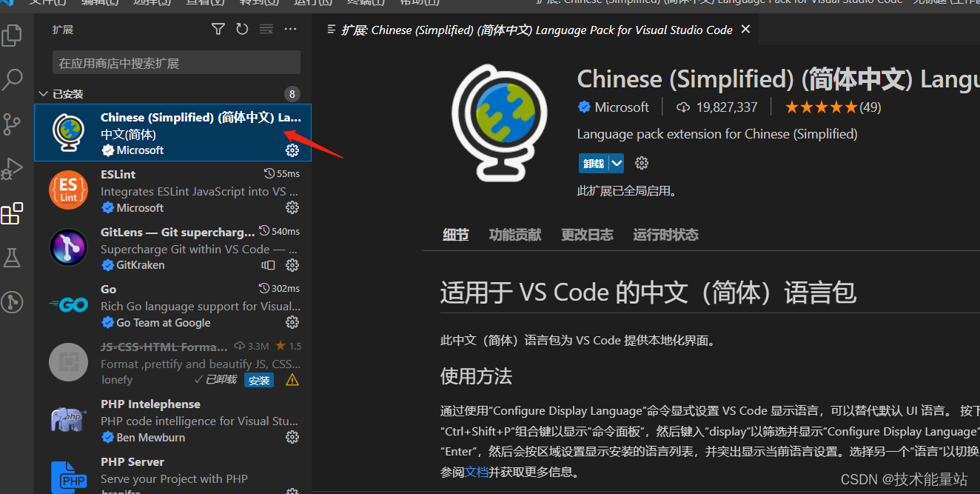The width and height of the screenshot is (980, 494).
Task: Select the Extensions view icon
Action: (x=12, y=213)
